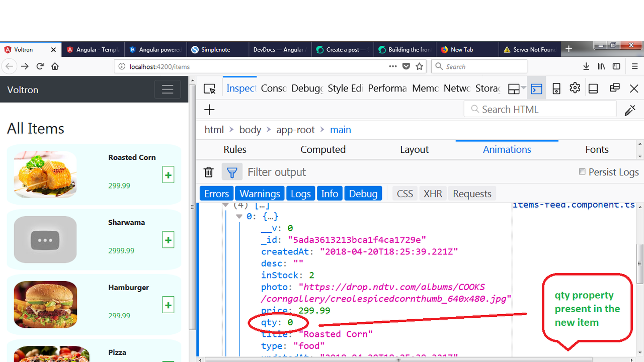Select the iframe picker icon
Viewport: 644px width, 362px height.
[x=514, y=89]
